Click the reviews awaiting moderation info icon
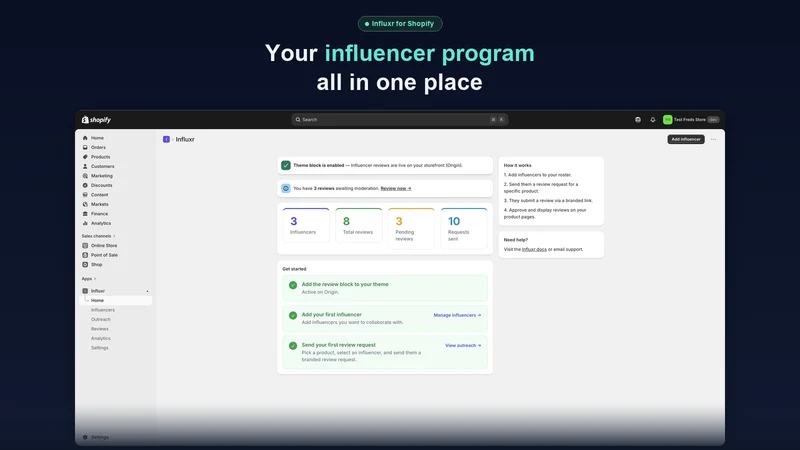The image size is (800, 450). point(286,188)
